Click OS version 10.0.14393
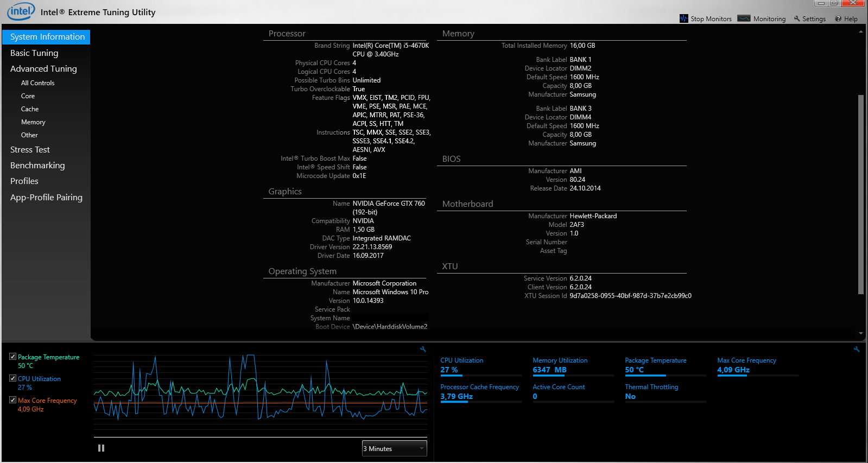 coord(368,301)
